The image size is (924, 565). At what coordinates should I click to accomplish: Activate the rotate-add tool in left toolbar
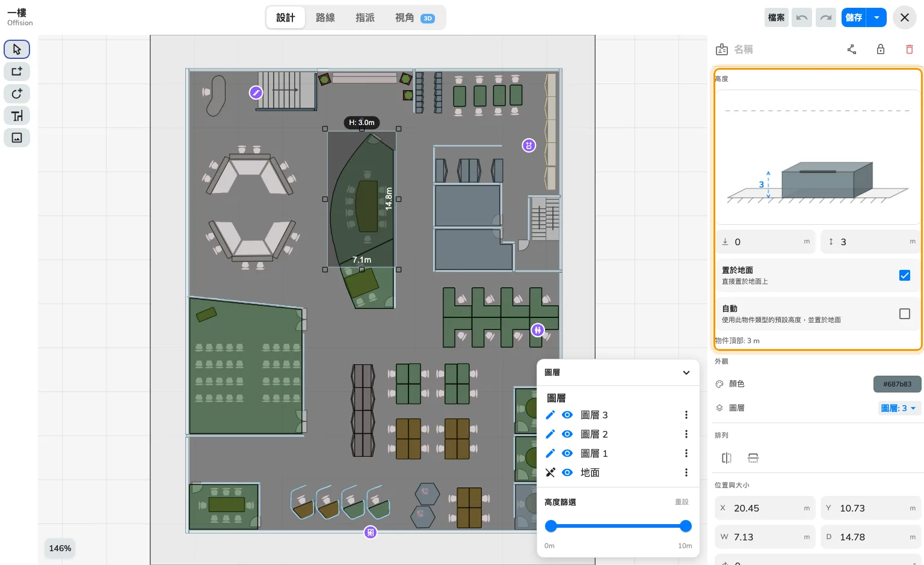(17, 94)
